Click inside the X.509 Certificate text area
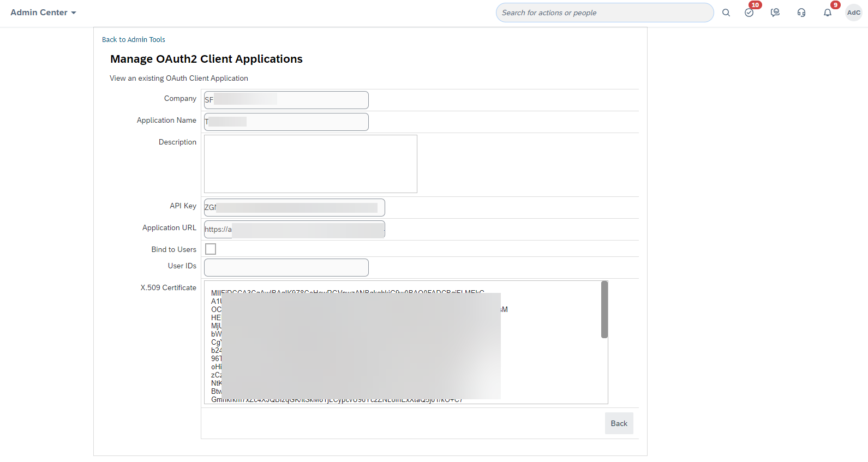Screen dimensions: 868x462 (406, 343)
